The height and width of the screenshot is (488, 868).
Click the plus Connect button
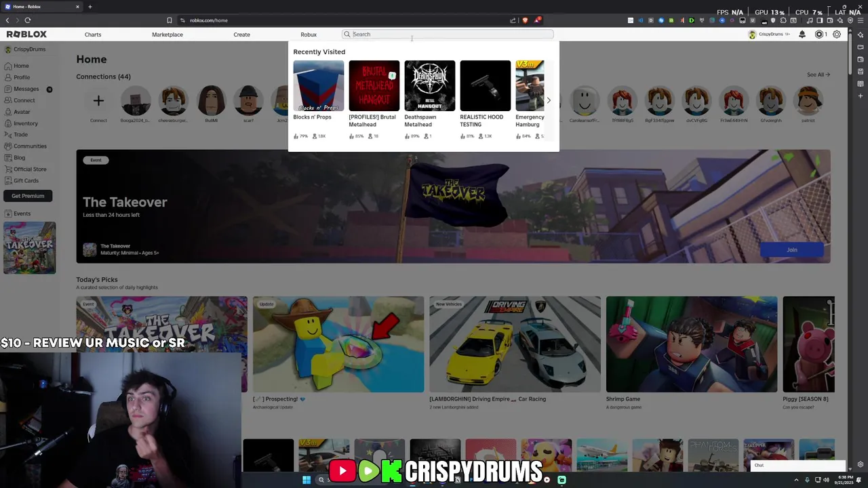pos(98,101)
